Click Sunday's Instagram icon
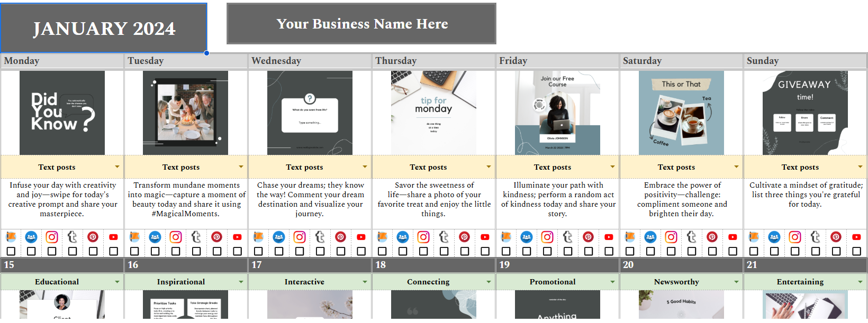This screenshot has width=868, height=323. [795, 237]
